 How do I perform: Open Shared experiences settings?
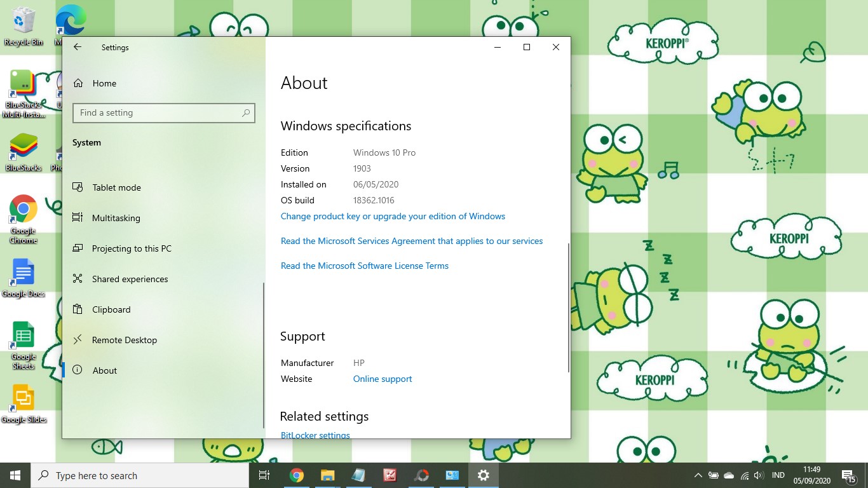tap(121, 279)
